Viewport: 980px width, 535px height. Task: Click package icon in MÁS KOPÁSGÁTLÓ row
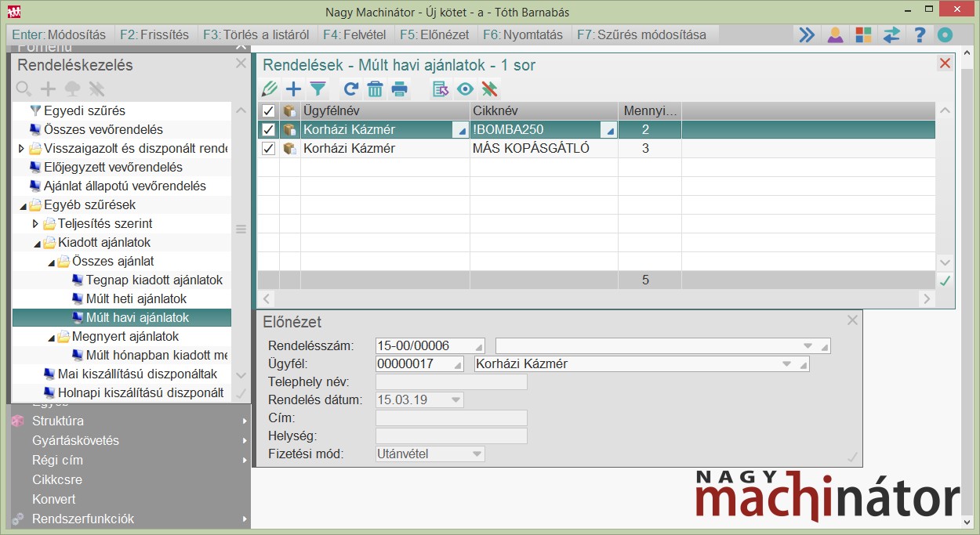tap(289, 149)
